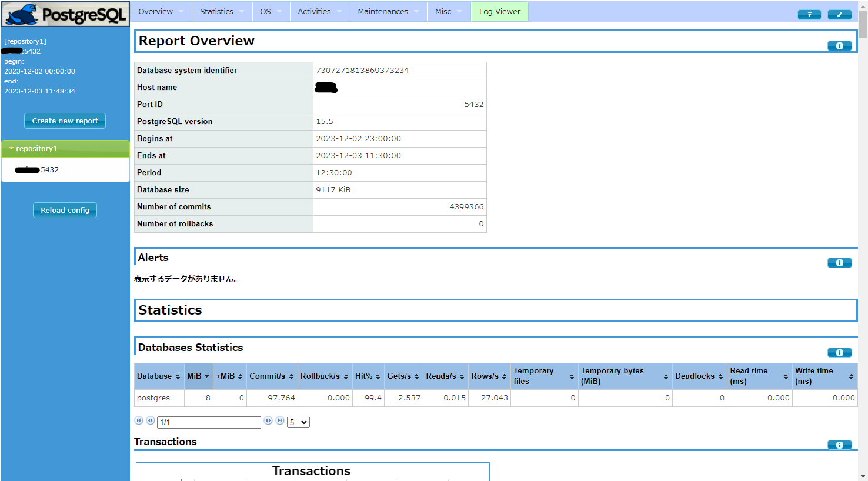
Task: Sort table by Write time (ms) column
Action: pos(824,376)
